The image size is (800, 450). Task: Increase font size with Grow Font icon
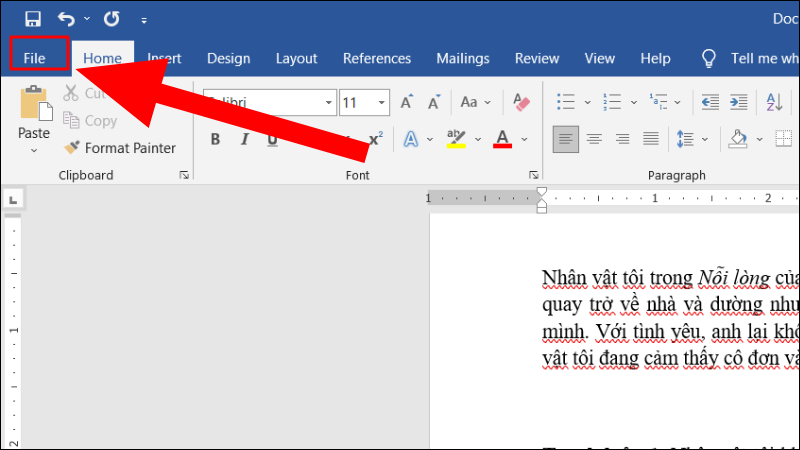click(407, 102)
